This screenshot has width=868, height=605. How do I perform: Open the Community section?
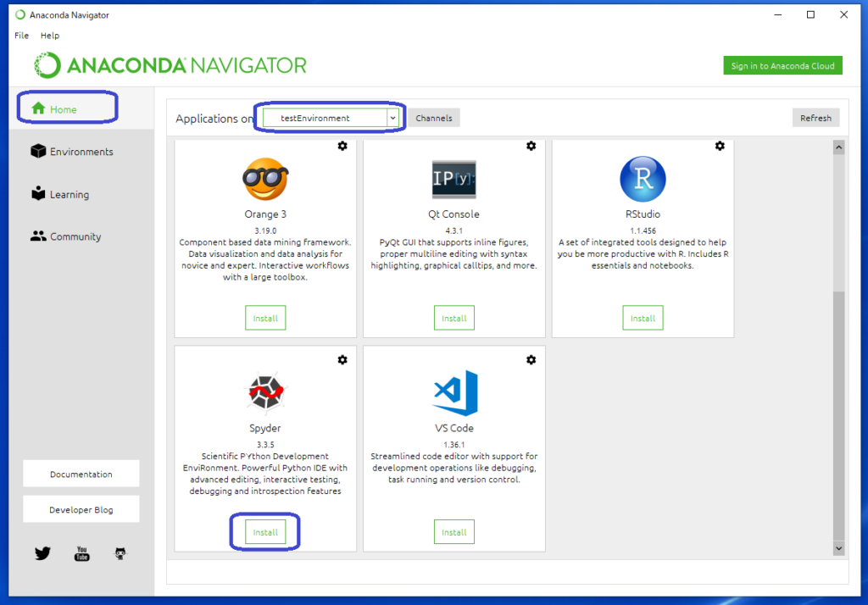(x=66, y=236)
